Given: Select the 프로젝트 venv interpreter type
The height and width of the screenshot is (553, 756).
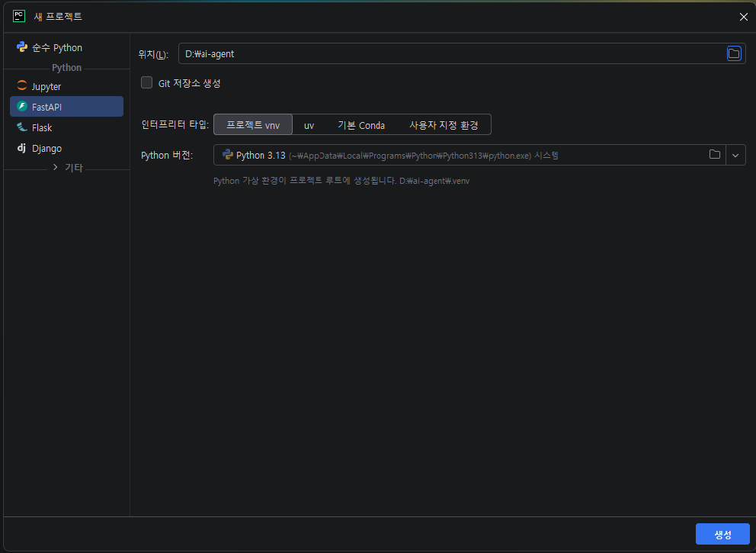Looking at the screenshot, I should pos(253,124).
